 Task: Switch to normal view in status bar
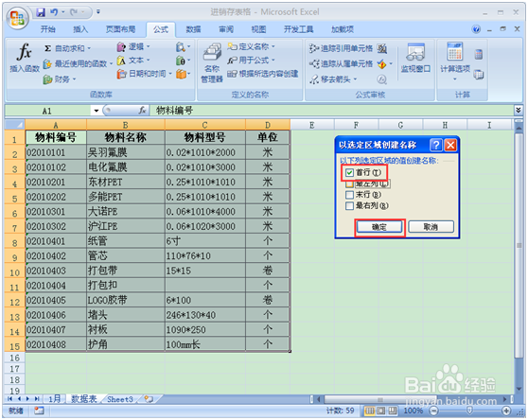click(370, 411)
